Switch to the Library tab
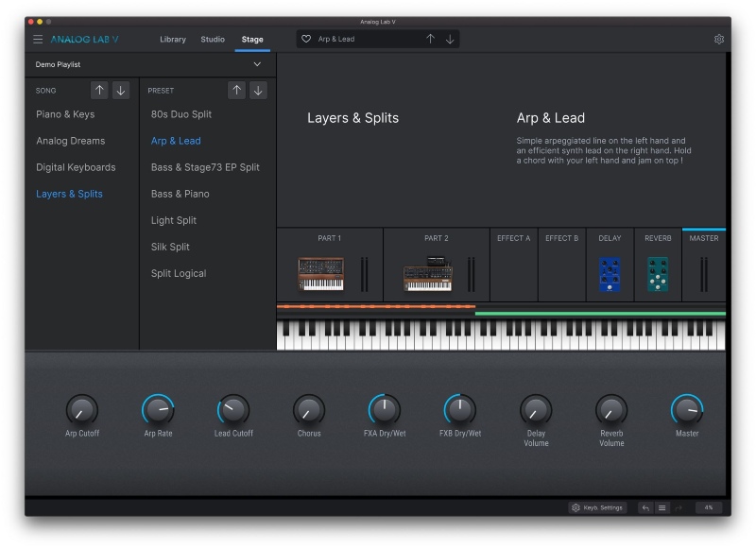 [x=173, y=40]
